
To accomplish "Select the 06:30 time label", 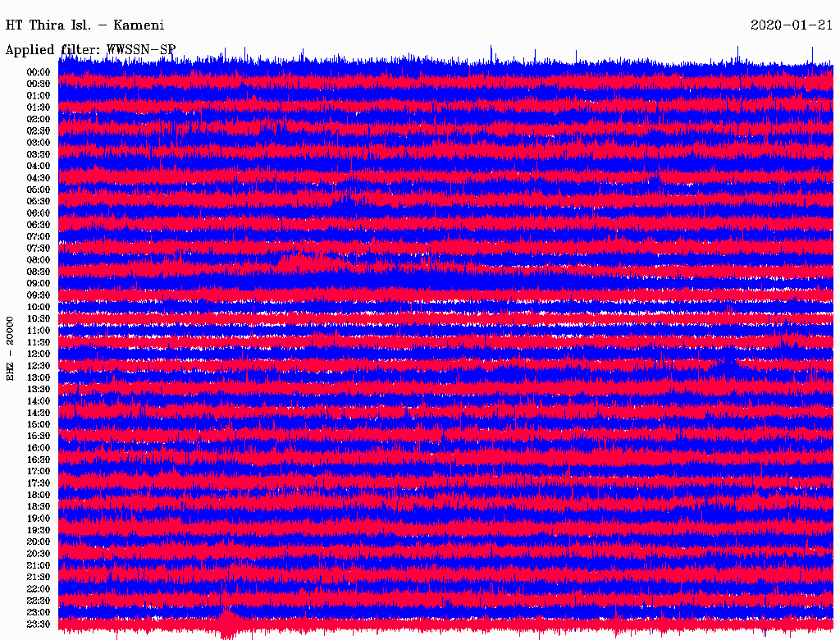I will point(39,225).
